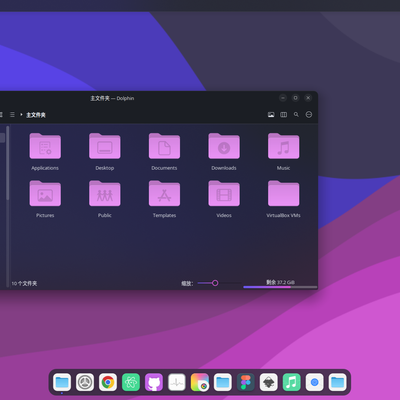Image resolution: width=400 pixels, height=400 pixels.
Task: Expand the breadcrumb arrow before 主文件夹
Action: point(21,115)
